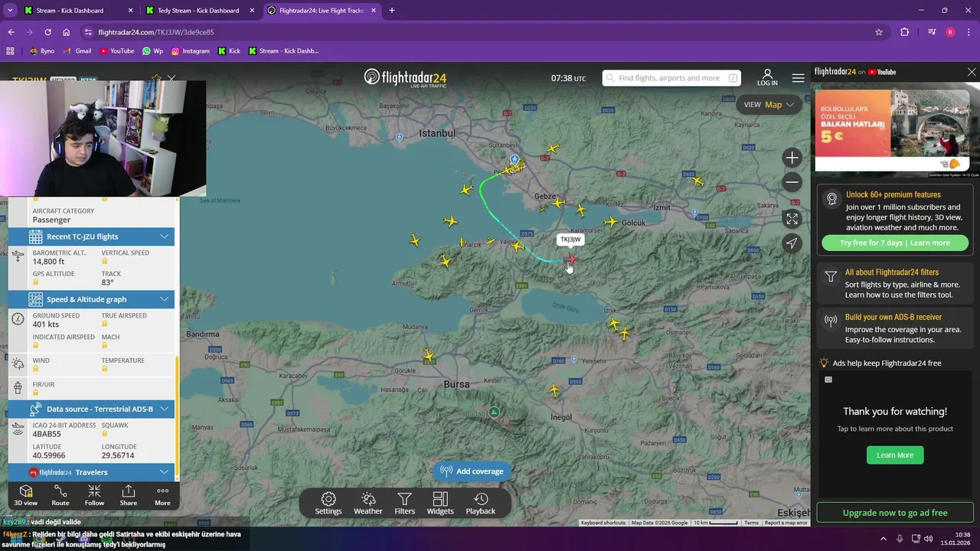Screen dimensions: 980x551
Task: Show the flight Route
Action: [x=60, y=495]
